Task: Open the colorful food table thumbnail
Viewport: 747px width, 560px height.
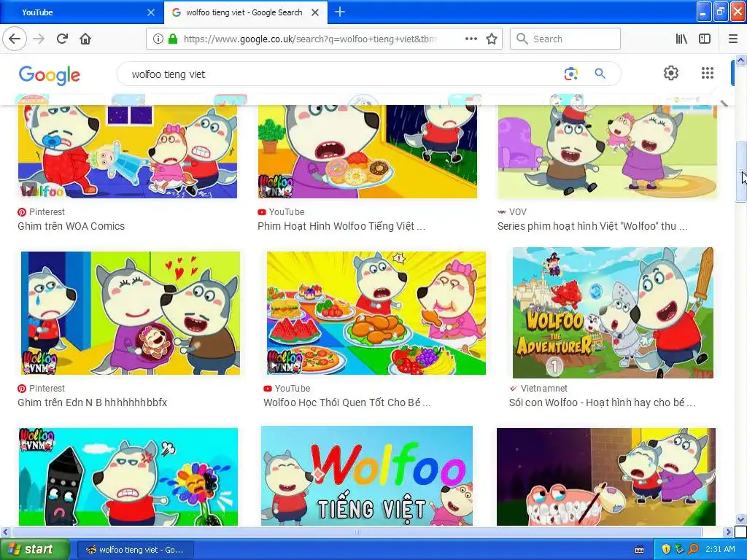Action: click(x=376, y=313)
